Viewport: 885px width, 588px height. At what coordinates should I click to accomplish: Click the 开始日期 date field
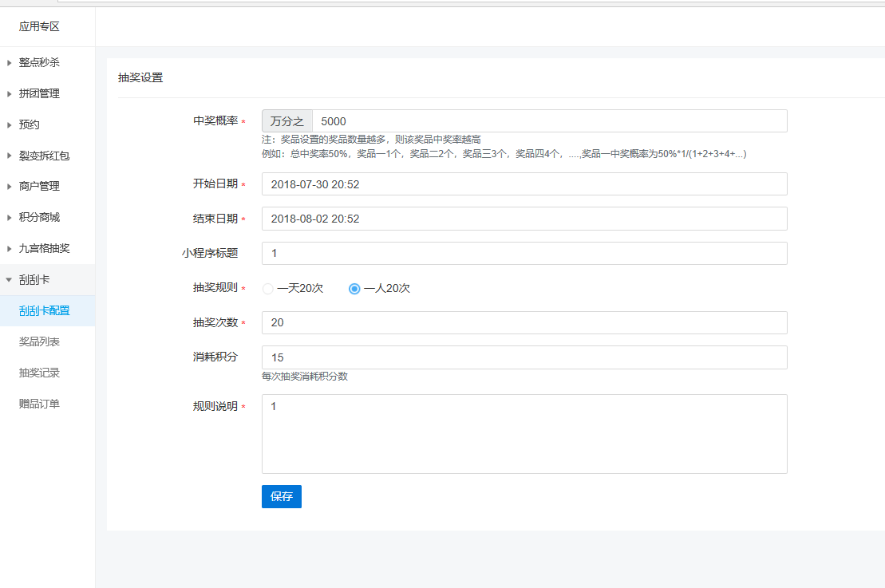click(x=524, y=184)
